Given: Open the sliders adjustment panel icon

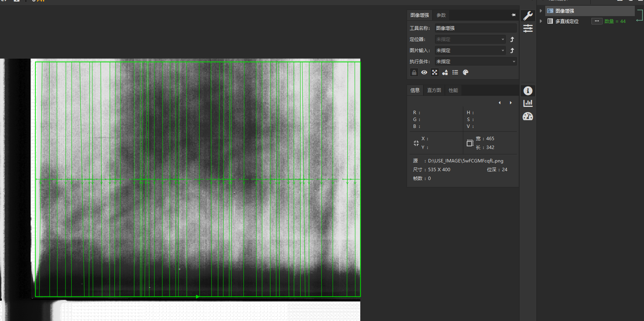Looking at the screenshot, I should tap(528, 28).
